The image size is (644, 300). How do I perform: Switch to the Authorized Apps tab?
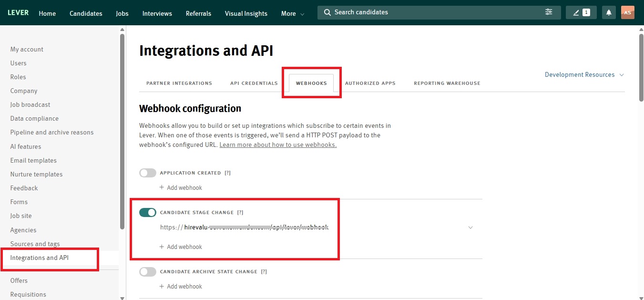(370, 83)
